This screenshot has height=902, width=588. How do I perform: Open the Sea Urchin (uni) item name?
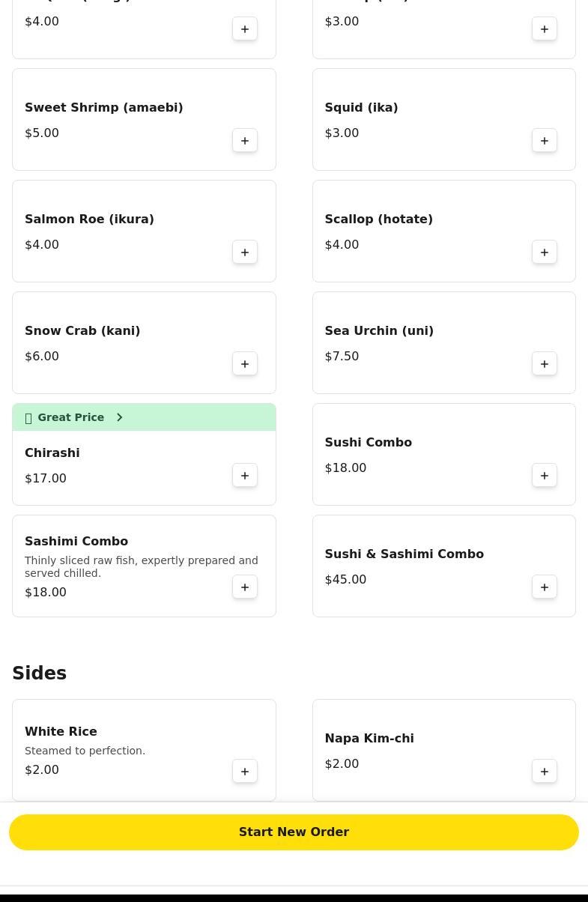pos(379,330)
